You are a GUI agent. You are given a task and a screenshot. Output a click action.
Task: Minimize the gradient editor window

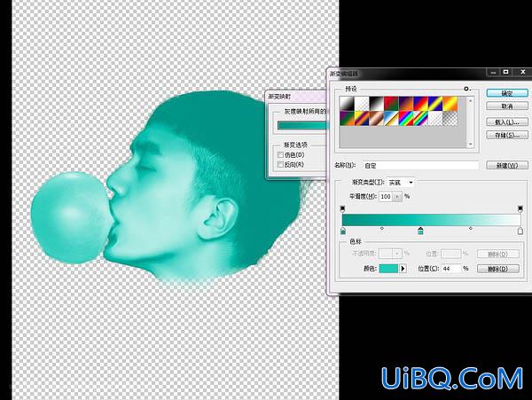click(x=494, y=72)
